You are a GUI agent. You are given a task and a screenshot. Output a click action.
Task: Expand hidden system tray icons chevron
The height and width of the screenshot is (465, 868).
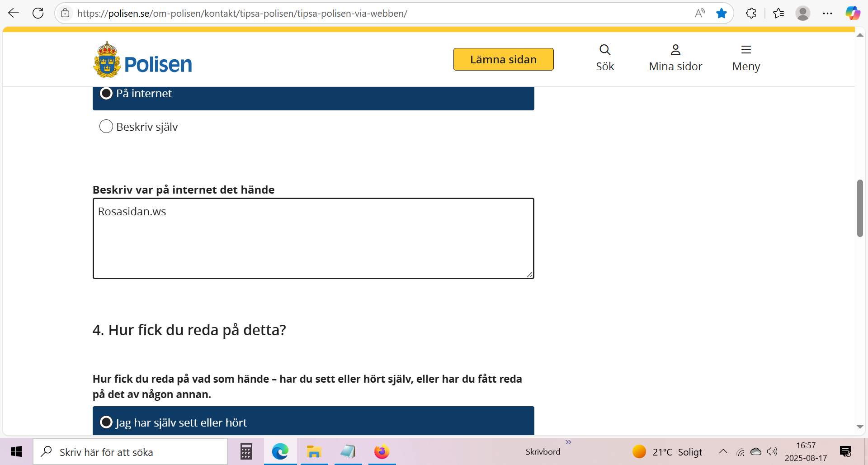tap(723, 451)
